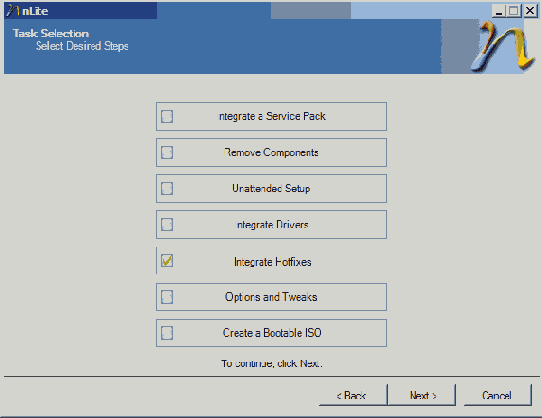The width and height of the screenshot is (542, 418).
Task: Click the "Task Selection" heading text
Action: click(x=51, y=33)
